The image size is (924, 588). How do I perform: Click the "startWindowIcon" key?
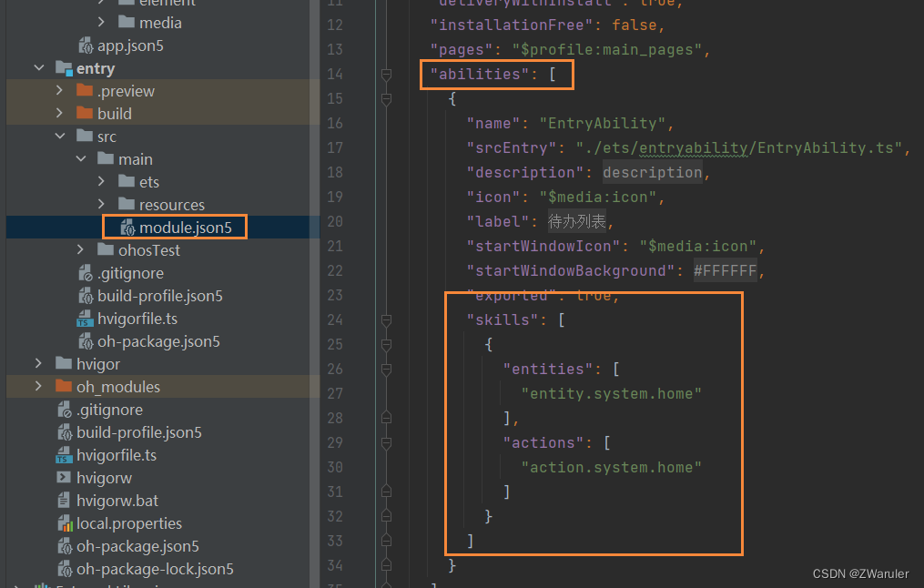[543, 247]
